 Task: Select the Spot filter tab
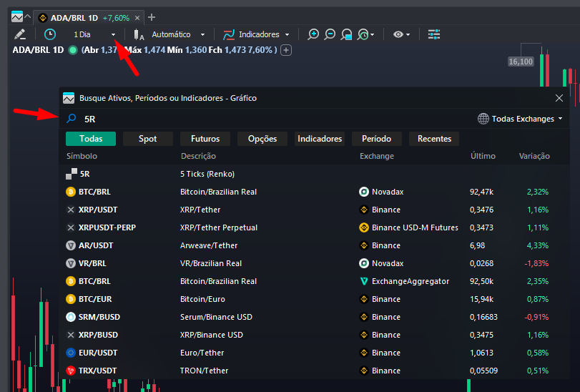pyautogui.click(x=147, y=139)
